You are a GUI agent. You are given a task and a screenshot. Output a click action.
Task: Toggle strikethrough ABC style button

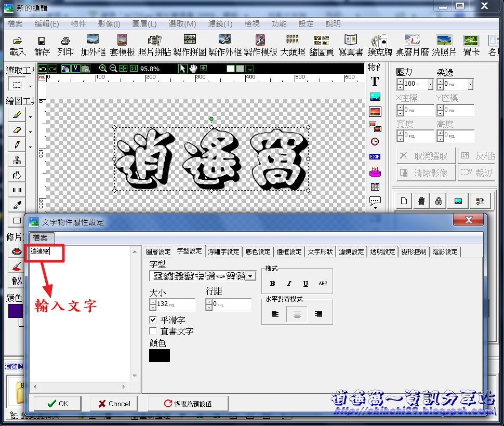coord(323,283)
